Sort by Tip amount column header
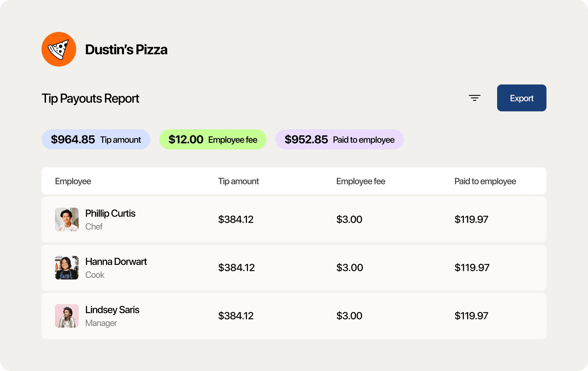Viewport: 588px width, 371px height. point(238,181)
